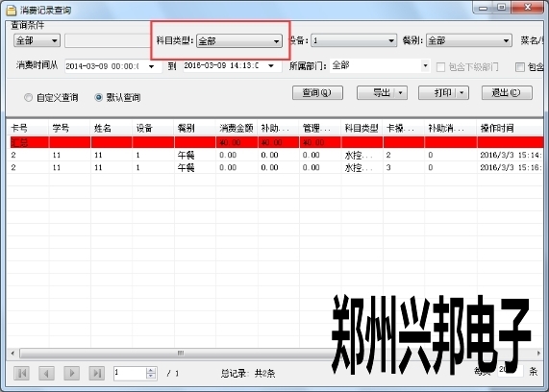Increase page number with stepper up arrow

click(x=151, y=370)
